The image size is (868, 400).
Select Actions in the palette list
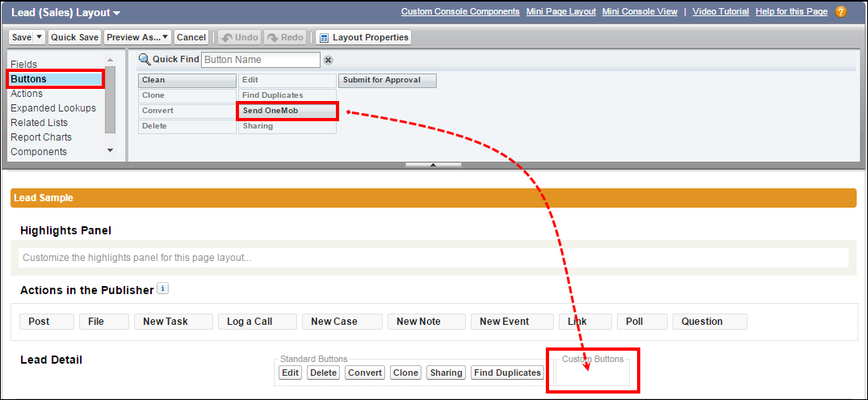(x=27, y=94)
